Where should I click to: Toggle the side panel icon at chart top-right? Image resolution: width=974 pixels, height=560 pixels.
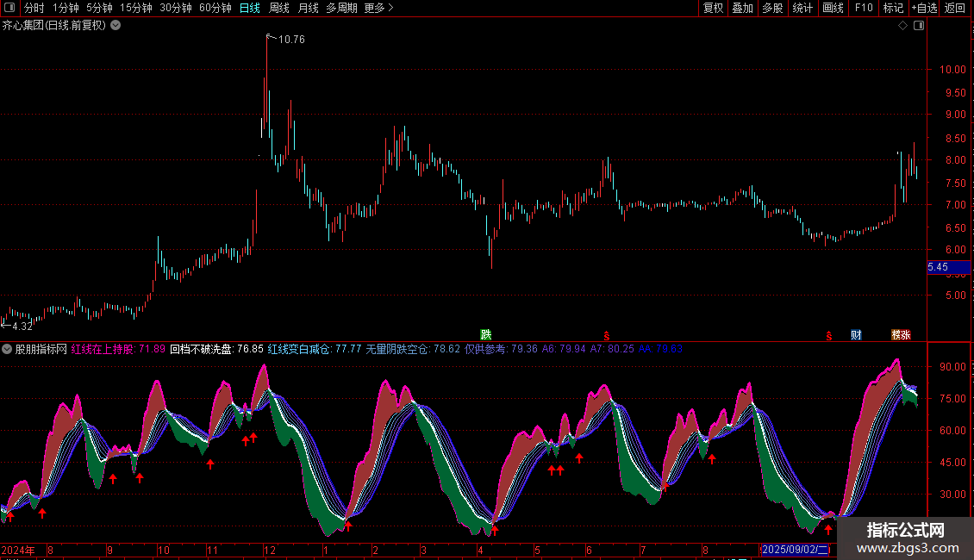(918, 26)
